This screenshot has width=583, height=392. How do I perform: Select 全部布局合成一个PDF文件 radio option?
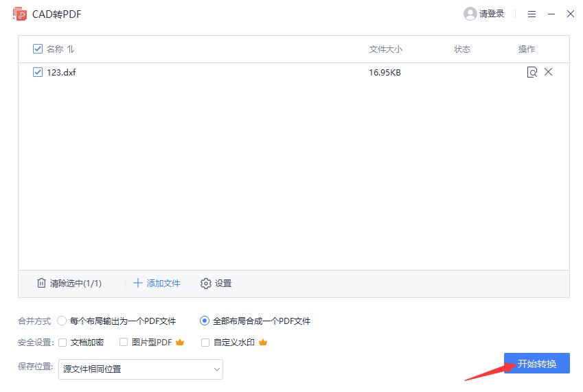click(x=205, y=321)
